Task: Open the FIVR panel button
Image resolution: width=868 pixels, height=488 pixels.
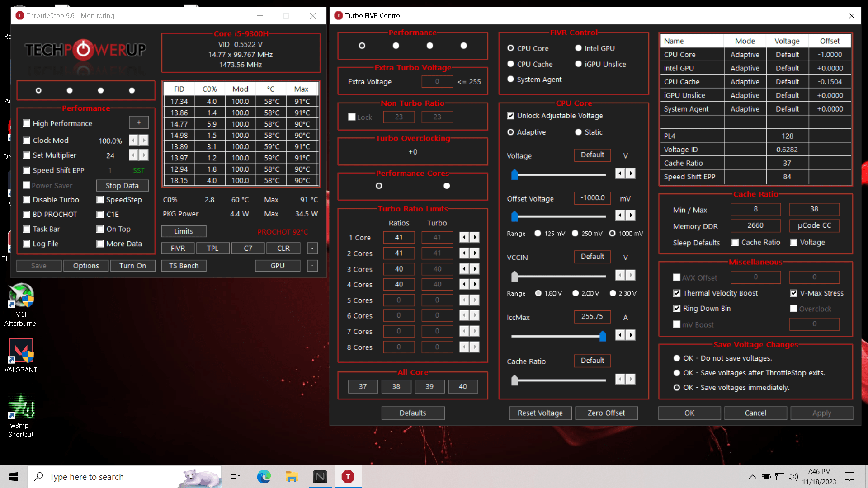Action: click(x=178, y=248)
